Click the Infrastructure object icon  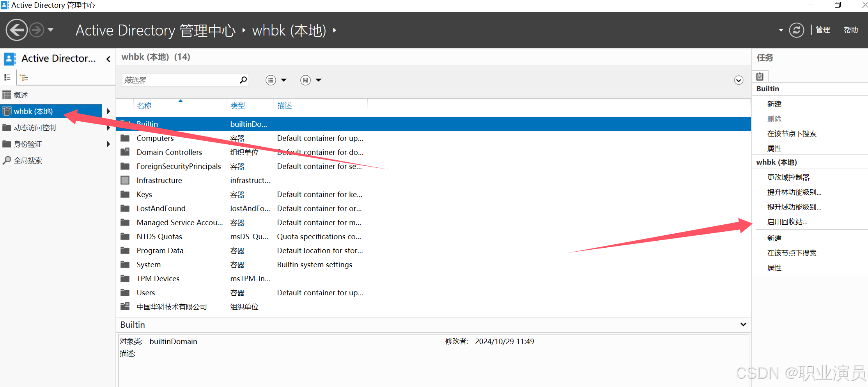pos(125,180)
